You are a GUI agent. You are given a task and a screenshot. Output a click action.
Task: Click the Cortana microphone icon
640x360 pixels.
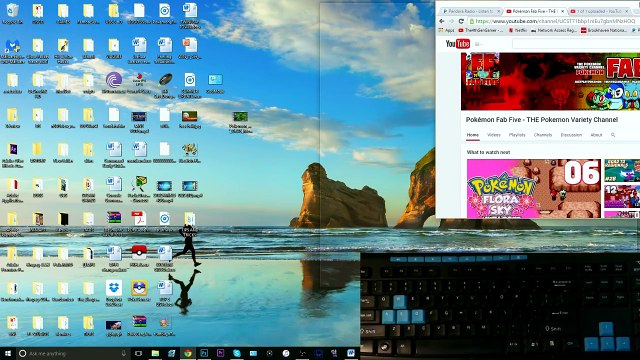click(x=124, y=353)
